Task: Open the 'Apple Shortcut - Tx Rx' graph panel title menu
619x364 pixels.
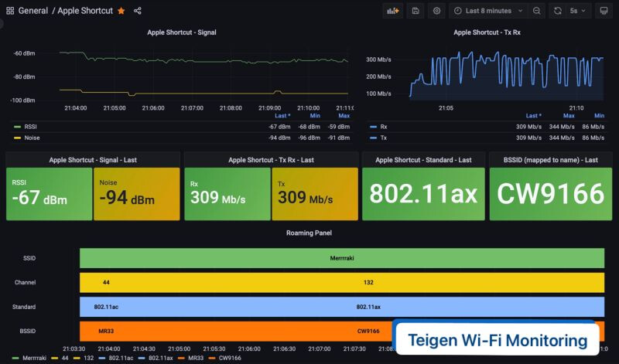Action: click(487, 32)
